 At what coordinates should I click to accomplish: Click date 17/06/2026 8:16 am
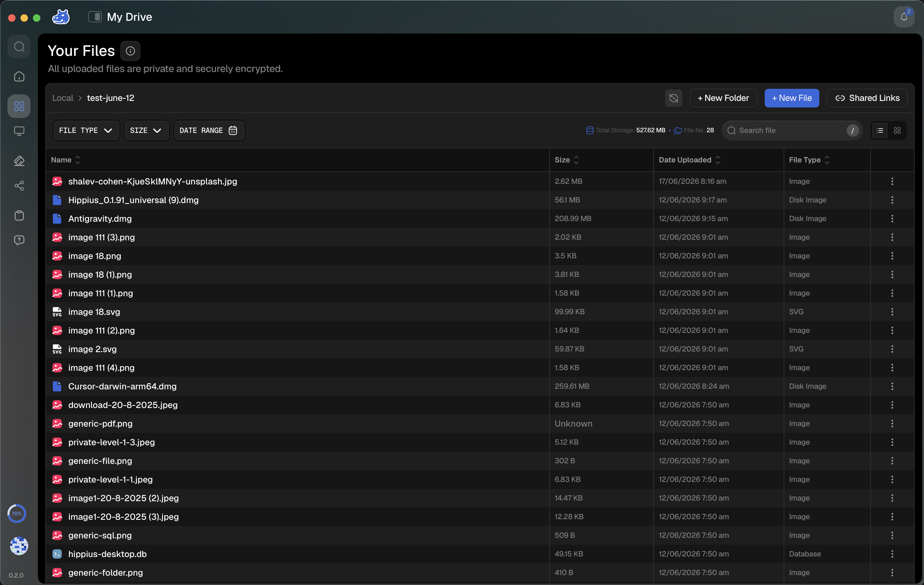pyautogui.click(x=692, y=181)
